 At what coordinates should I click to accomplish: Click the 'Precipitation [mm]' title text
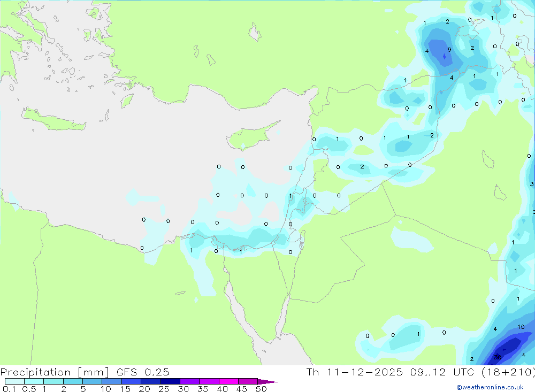click(55, 372)
